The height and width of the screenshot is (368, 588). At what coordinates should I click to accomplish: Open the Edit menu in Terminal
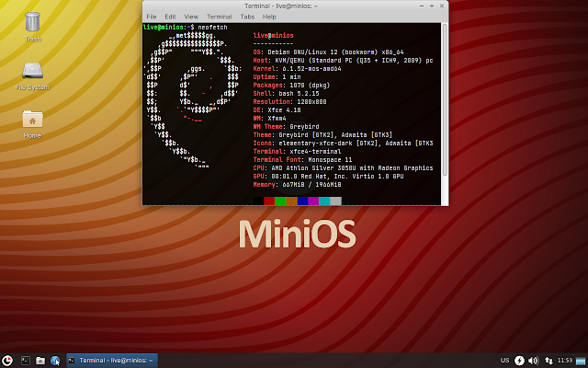[170, 17]
